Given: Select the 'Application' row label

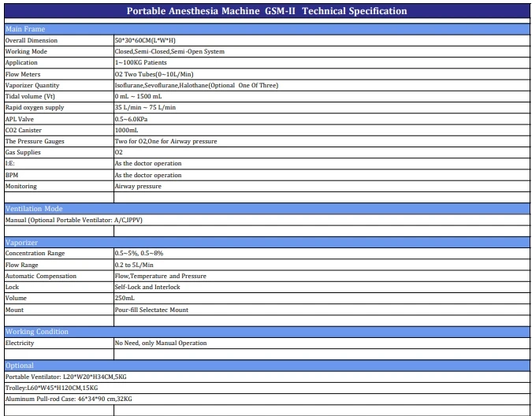Looking at the screenshot, I should click(x=21, y=63).
